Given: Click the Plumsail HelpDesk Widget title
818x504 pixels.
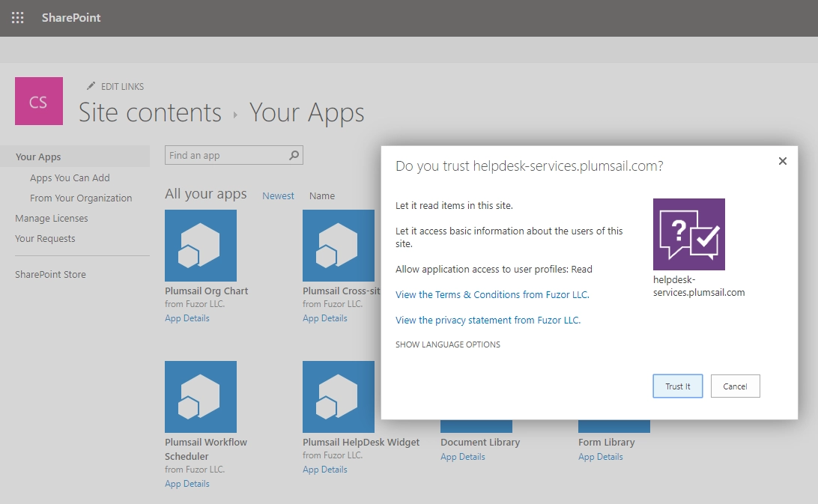Looking at the screenshot, I should [x=361, y=443].
